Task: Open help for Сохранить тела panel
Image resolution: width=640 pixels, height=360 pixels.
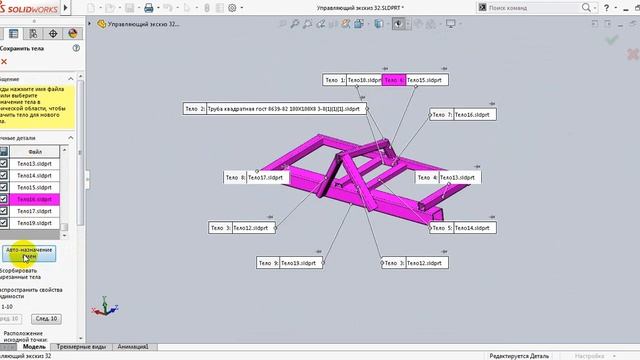Action: (x=76, y=48)
